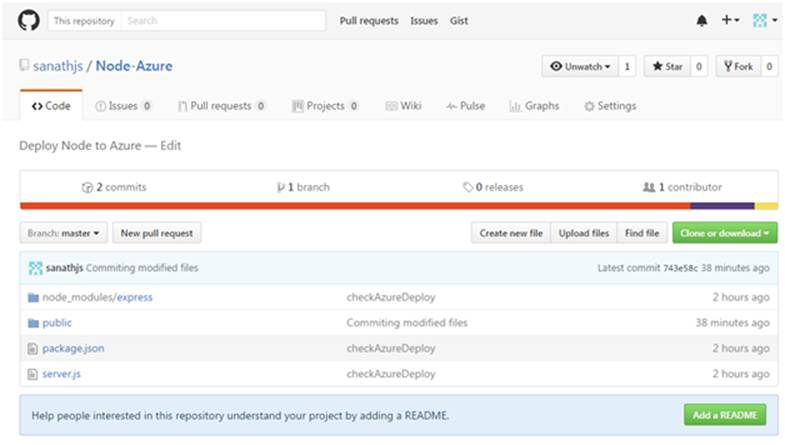
Task: Open Issues in the top navigation
Action: point(424,21)
